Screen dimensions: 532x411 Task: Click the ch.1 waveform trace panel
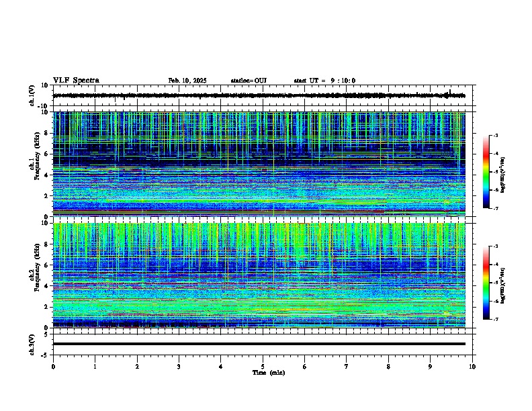coord(264,95)
